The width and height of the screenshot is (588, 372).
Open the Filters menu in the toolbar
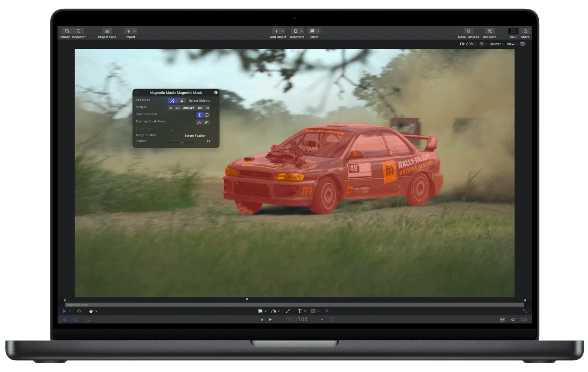[x=314, y=31]
